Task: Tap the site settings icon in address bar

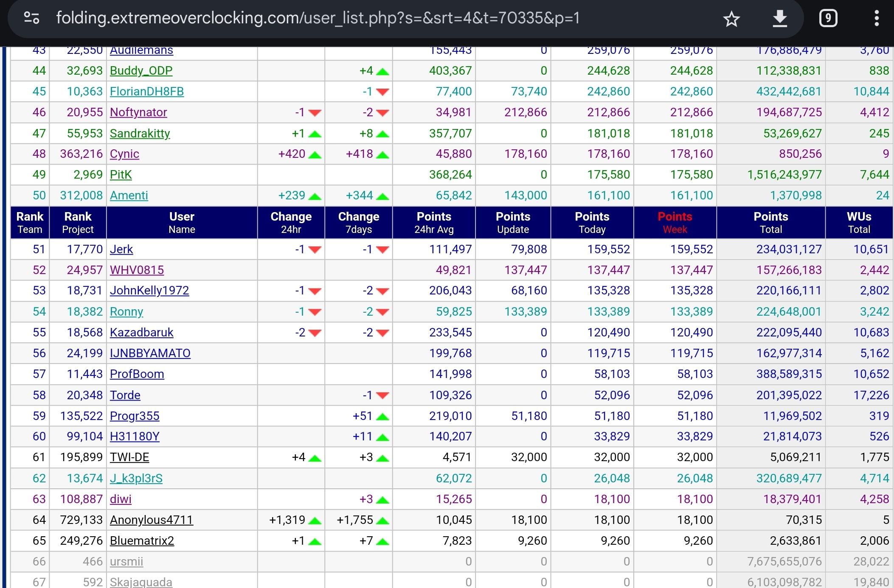Action: (31, 18)
